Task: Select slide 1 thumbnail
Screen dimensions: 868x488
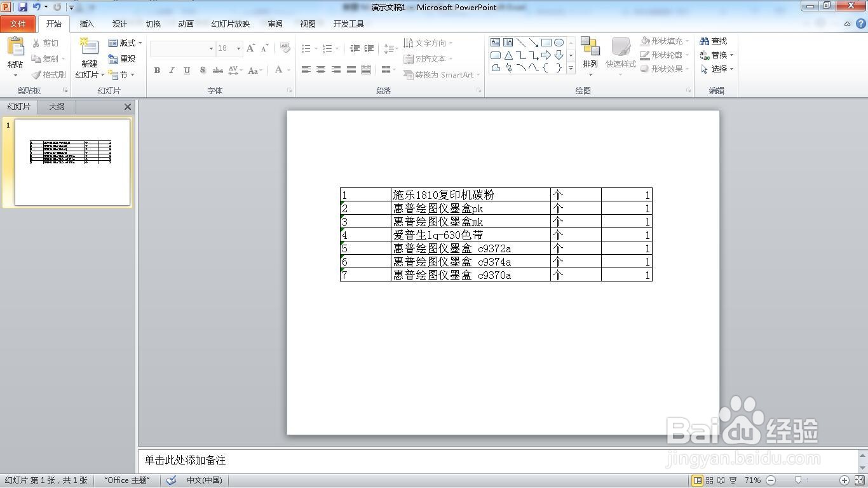Action: pos(72,162)
